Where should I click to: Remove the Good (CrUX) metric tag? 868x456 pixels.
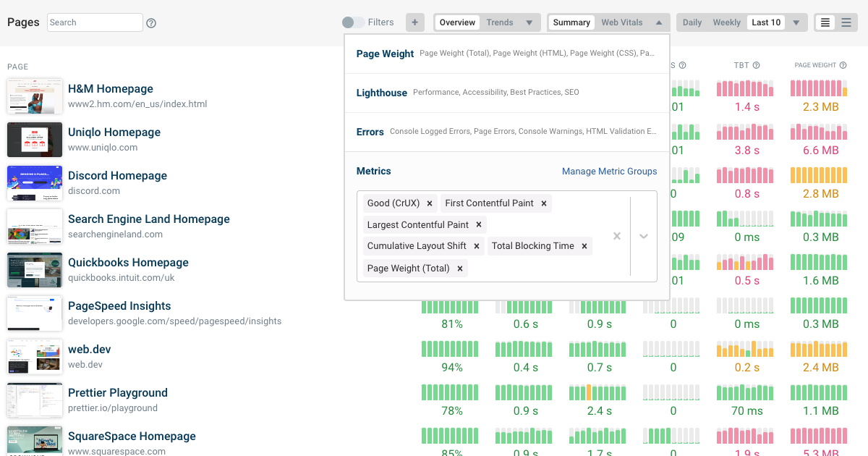click(x=430, y=203)
